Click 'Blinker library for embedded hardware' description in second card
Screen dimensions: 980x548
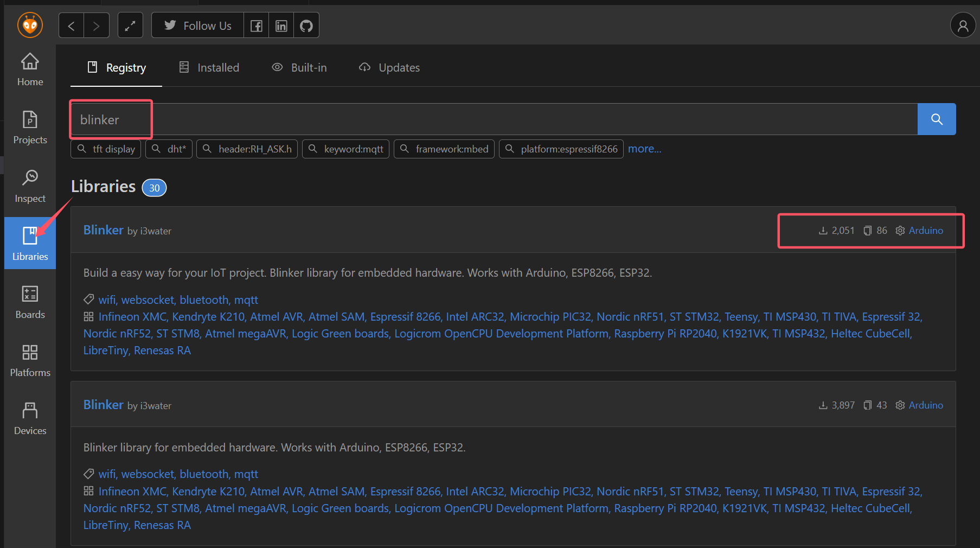tap(274, 448)
